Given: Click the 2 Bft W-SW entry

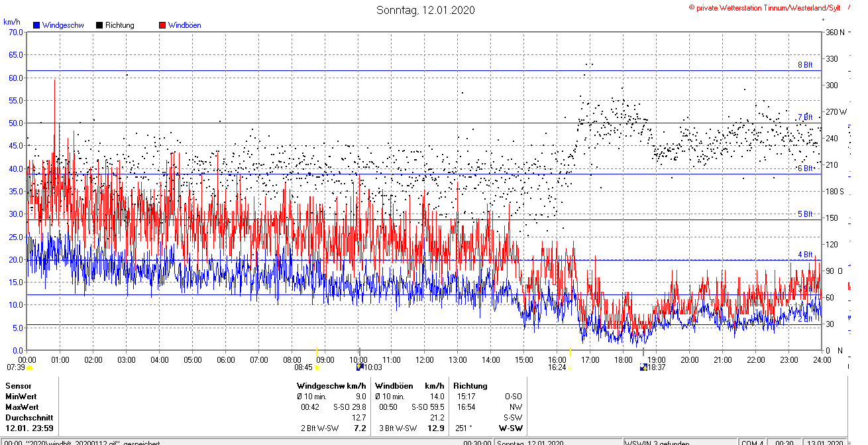Looking at the screenshot, I should 319,428.
